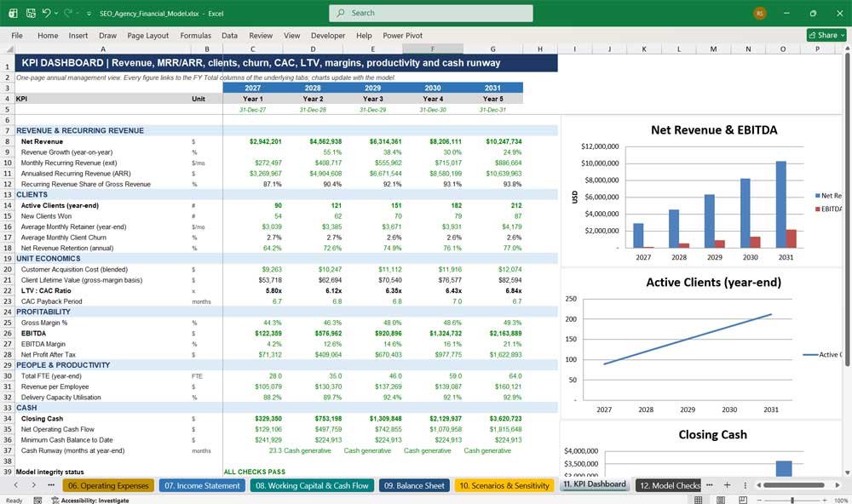
Task: Click Accessibility: Investigate in status bar
Action: [x=90, y=501]
